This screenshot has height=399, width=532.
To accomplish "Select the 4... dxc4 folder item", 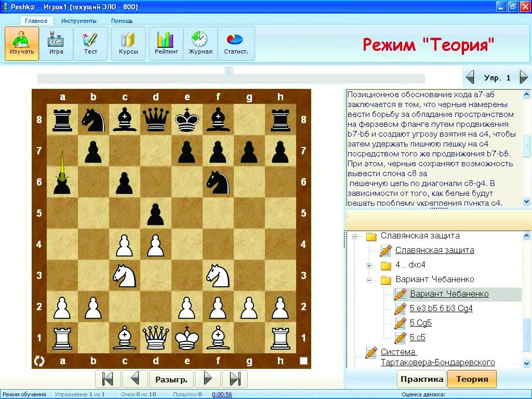I will (x=410, y=264).
